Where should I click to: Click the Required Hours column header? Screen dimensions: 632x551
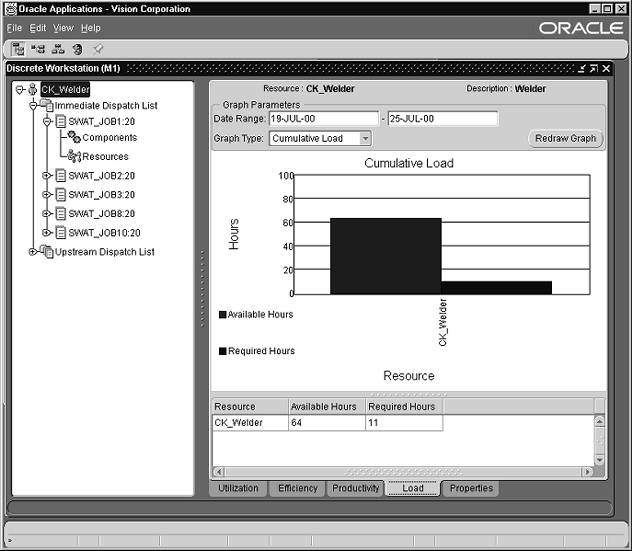[x=404, y=407]
